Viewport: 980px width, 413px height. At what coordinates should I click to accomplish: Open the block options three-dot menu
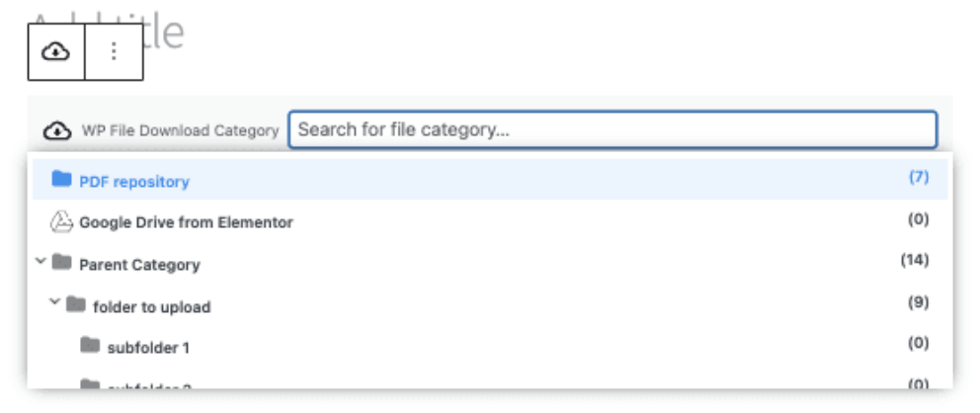(x=115, y=51)
